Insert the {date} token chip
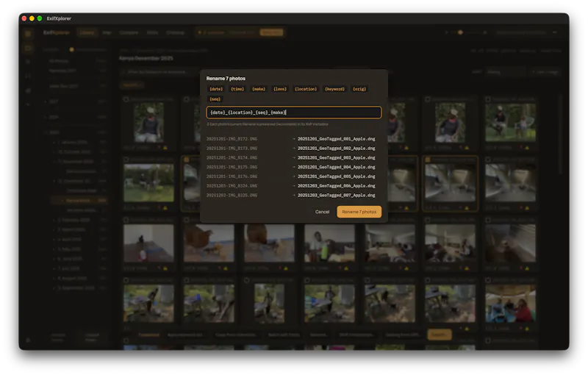 (x=216, y=89)
